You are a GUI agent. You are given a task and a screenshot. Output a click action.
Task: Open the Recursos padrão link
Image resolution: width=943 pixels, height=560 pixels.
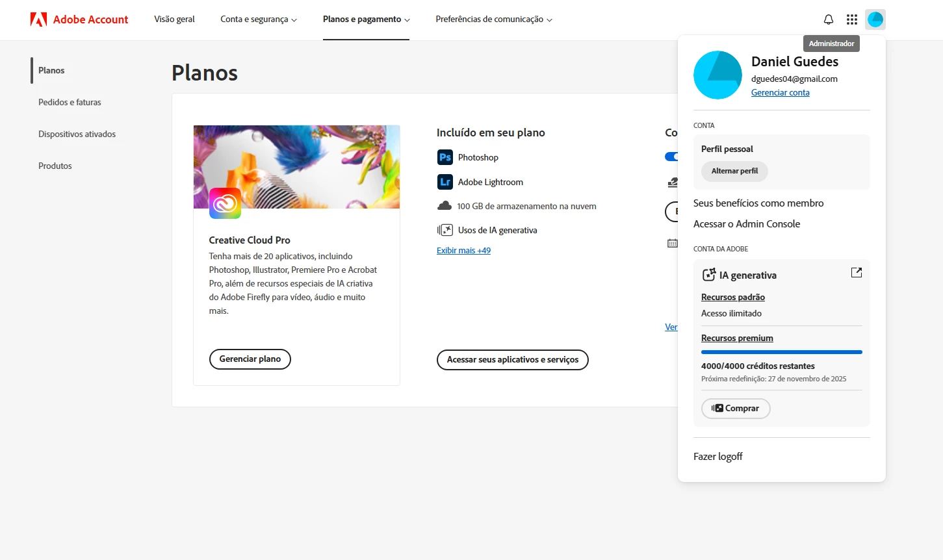(733, 297)
